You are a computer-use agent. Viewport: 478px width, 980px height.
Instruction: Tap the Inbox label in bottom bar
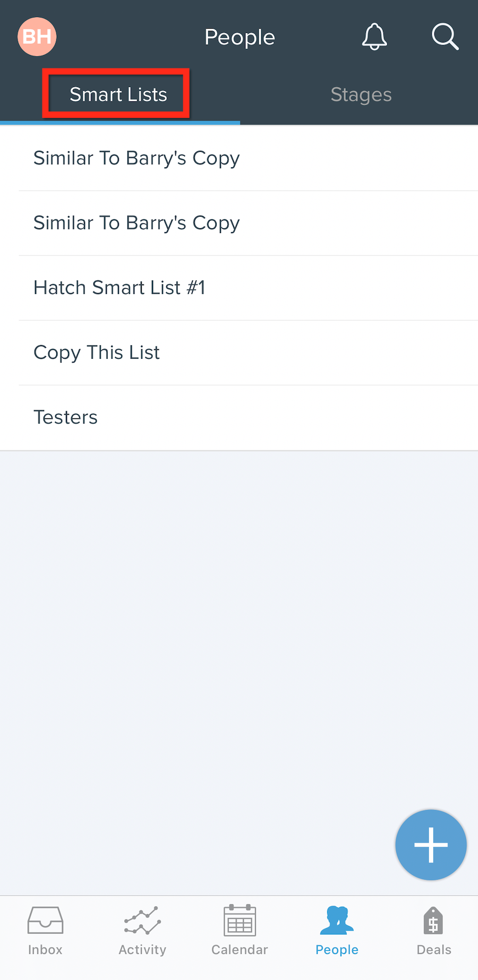(x=45, y=950)
